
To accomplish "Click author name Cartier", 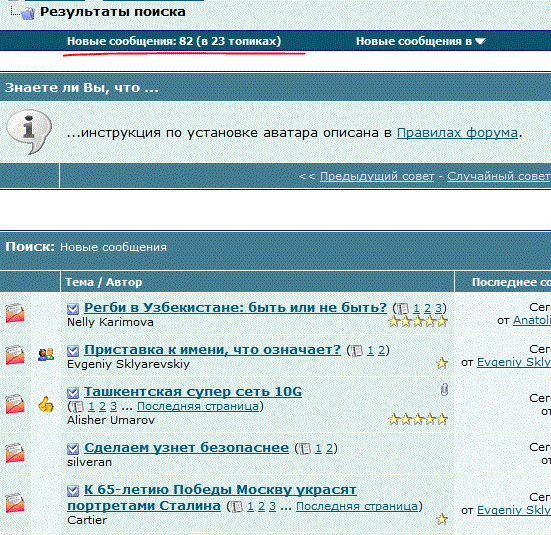I will point(87,520).
